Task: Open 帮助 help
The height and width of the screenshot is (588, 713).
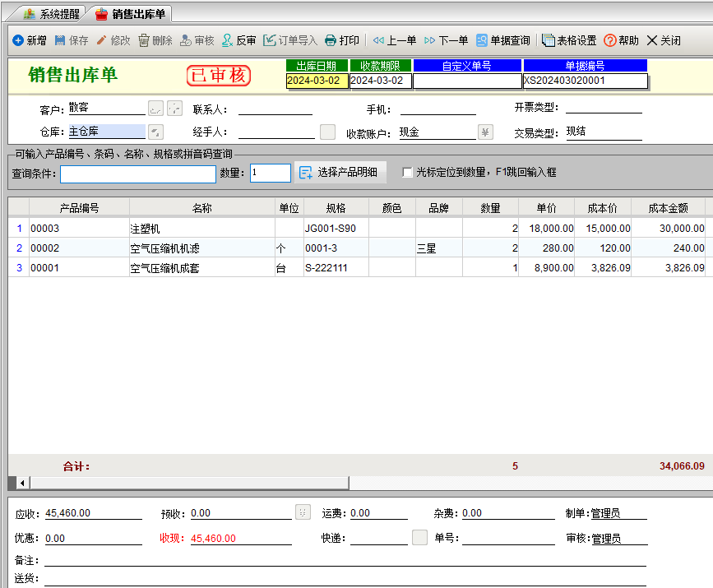Action: coord(621,40)
